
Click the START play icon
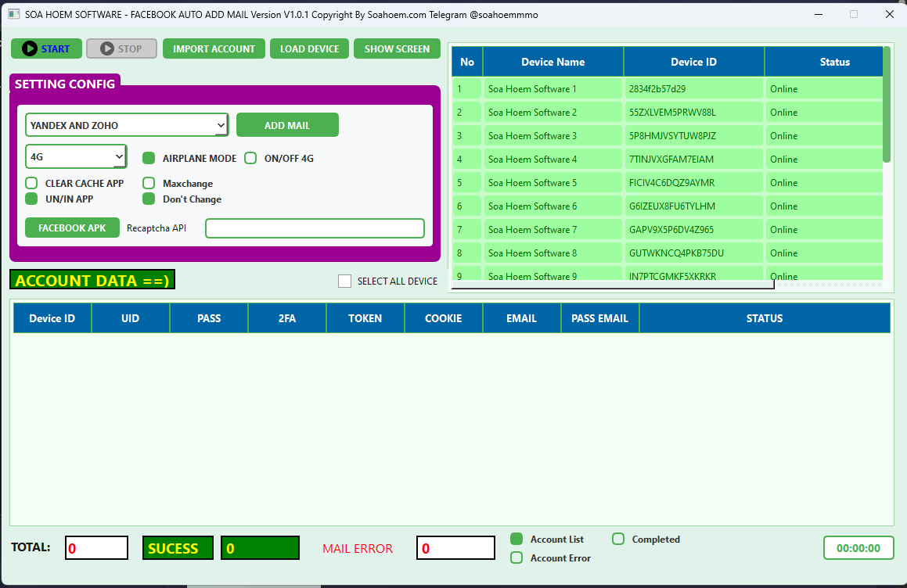(30, 48)
